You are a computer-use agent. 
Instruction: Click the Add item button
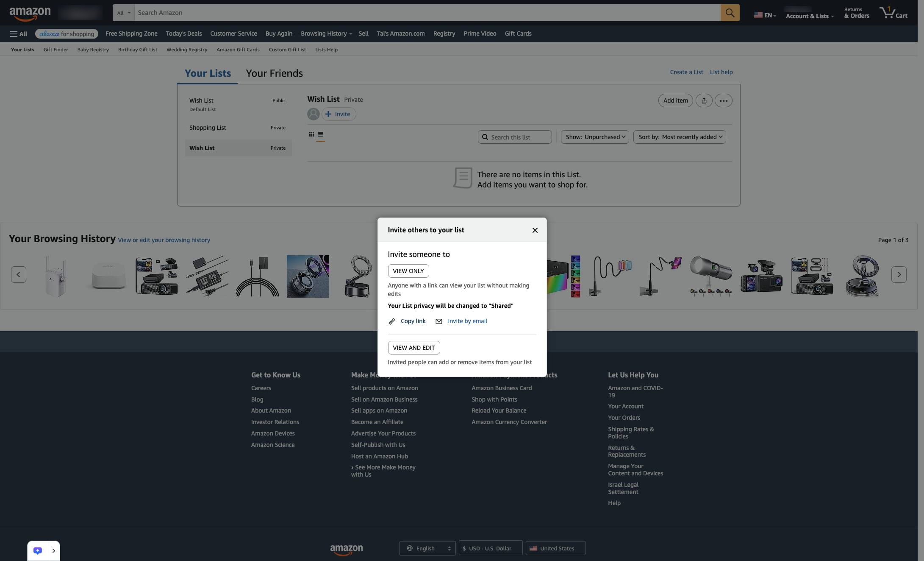point(676,100)
